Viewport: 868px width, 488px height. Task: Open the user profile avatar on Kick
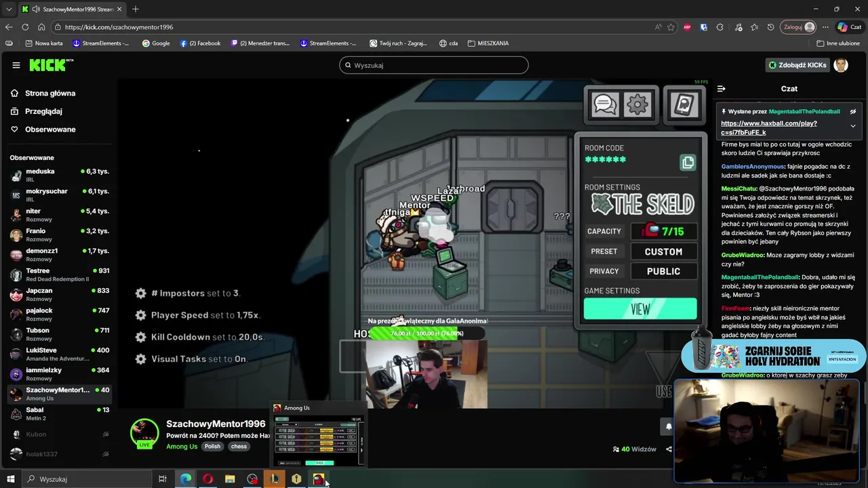[x=841, y=65]
